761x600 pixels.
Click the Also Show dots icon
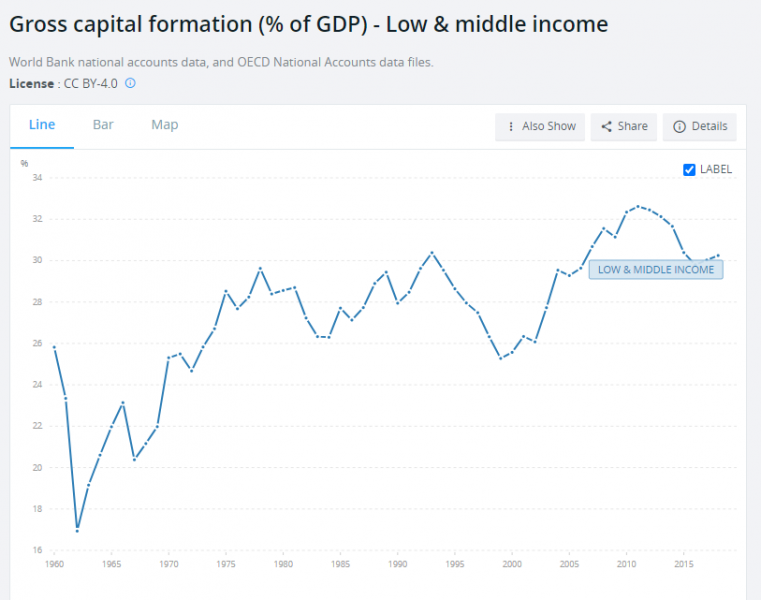click(x=511, y=127)
